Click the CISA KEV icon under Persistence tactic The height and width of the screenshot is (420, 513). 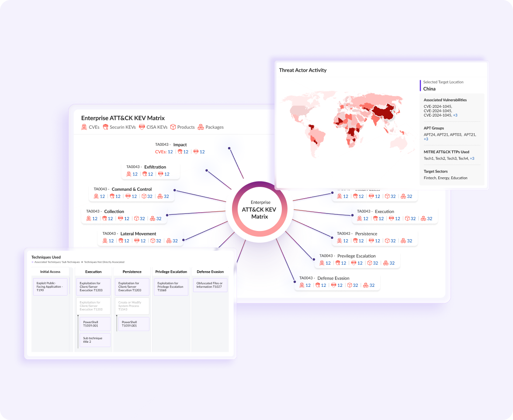pos(371,241)
